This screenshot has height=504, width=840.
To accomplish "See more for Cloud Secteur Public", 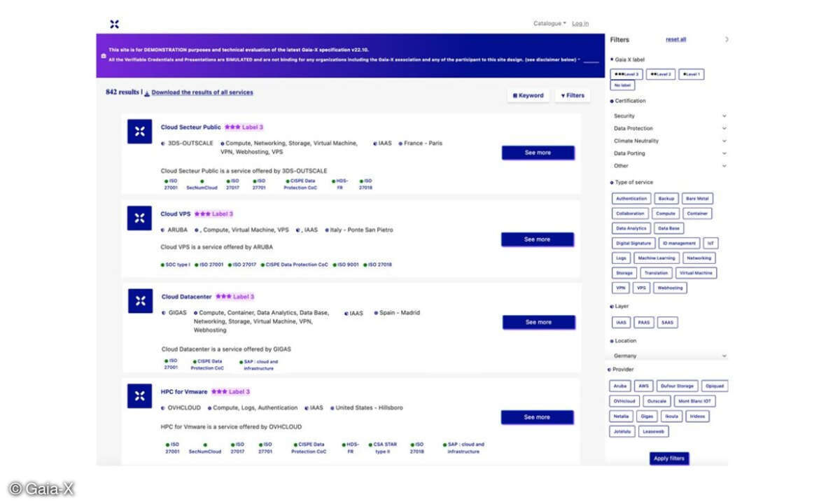I will [538, 153].
